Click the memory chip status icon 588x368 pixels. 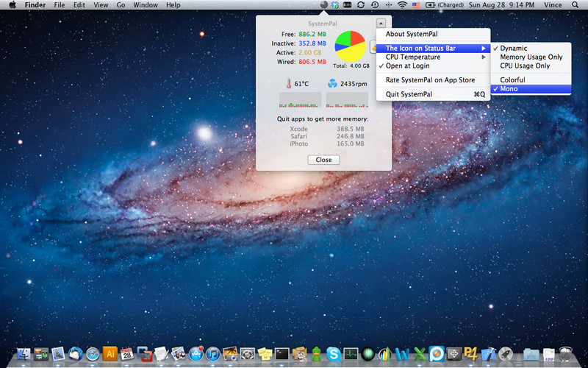347,5
